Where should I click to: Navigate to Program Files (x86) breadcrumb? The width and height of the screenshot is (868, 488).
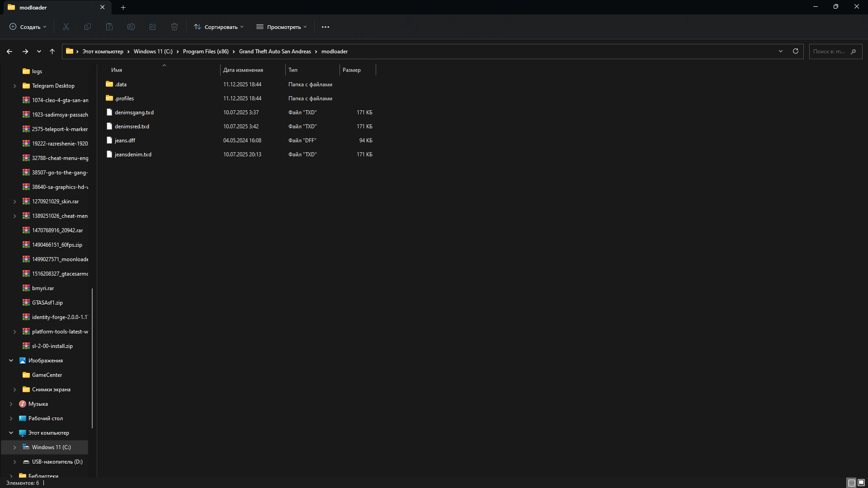click(x=206, y=52)
